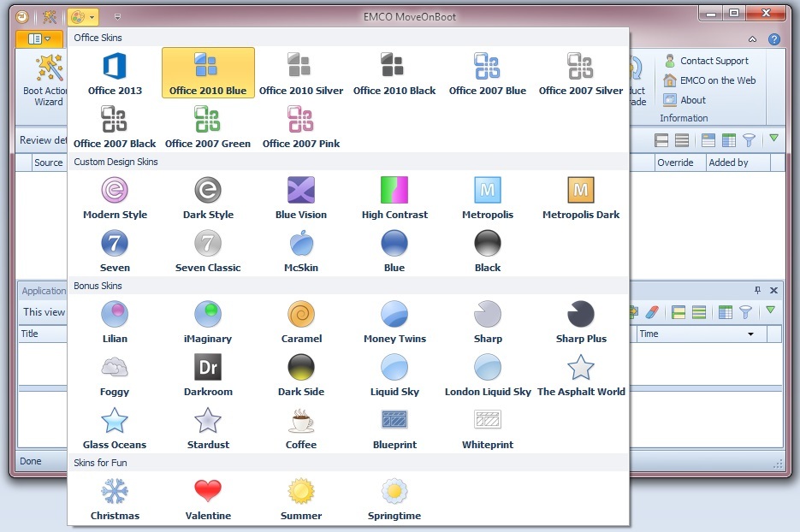Open the Help question mark button
This screenshot has width=800, height=532.
[774, 39]
